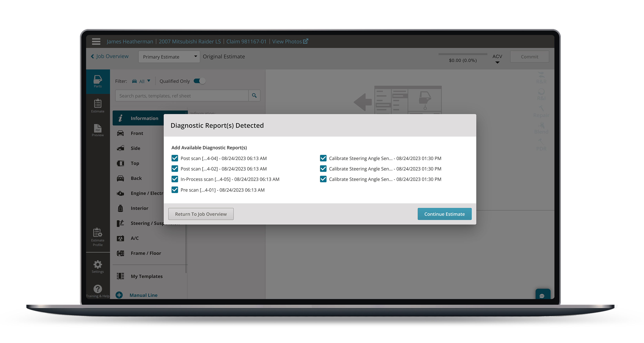
Task: Toggle the Qualified Only switch
Action: pos(199,81)
